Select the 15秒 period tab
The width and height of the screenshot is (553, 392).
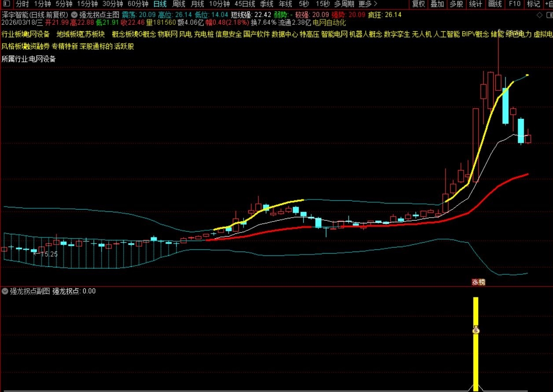pyautogui.click(x=323, y=4)
